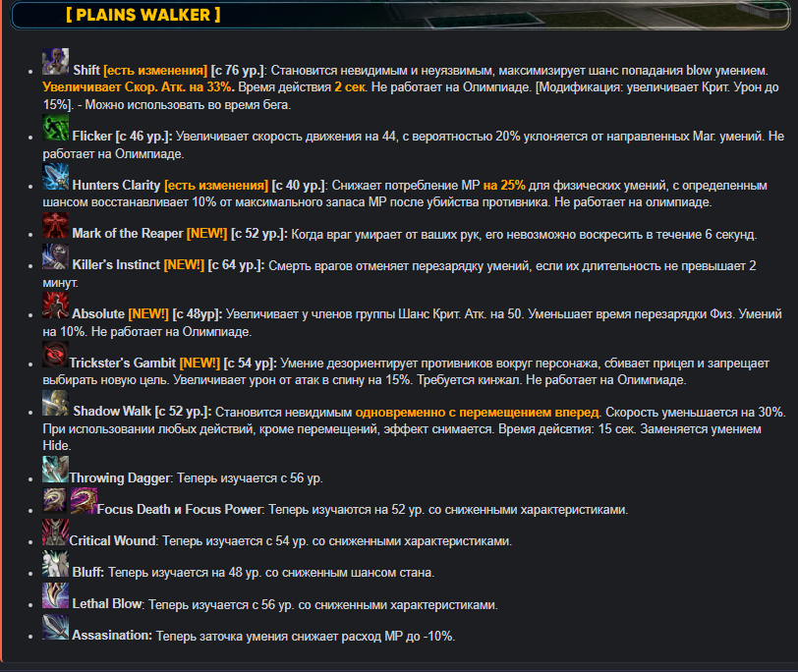Click the NEW! tag beside Absolute
The width and height of the screenshot is (798, 672).
[148, 313]
